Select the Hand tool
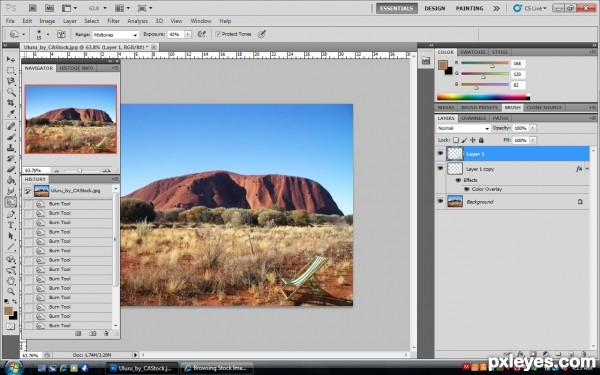Viewport: 600px width, 375px height. coord(11,281)
